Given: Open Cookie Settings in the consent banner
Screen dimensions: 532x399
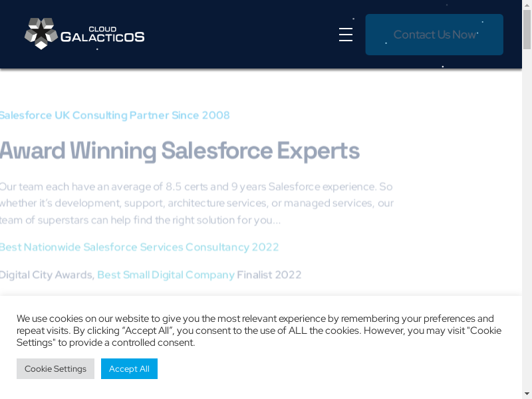Looking at the screenshot, I should [x=55, y=368].
